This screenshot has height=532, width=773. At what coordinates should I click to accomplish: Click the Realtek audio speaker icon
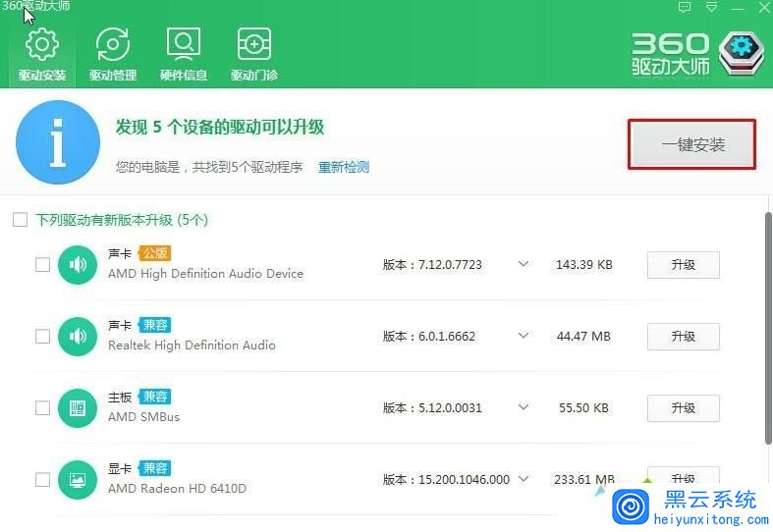click(x=77, y=336)
